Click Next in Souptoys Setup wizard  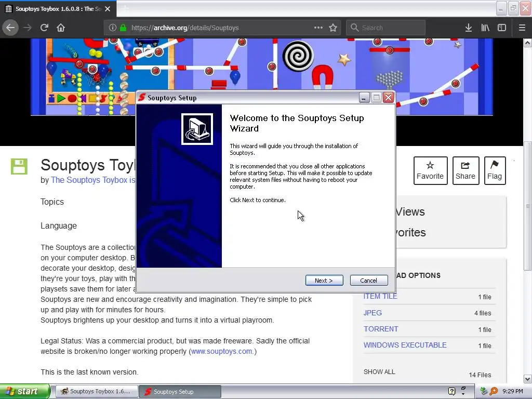tap(324, 280)
